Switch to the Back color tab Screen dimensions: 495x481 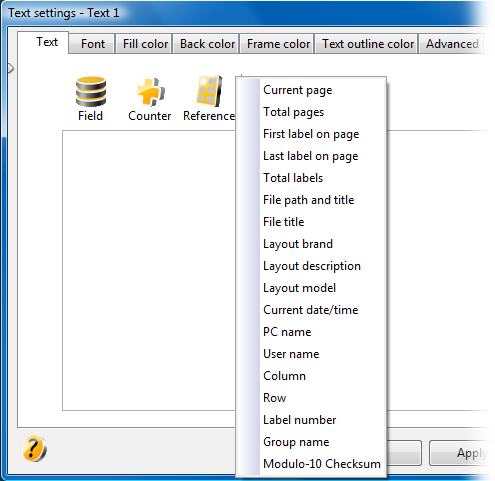207,44
